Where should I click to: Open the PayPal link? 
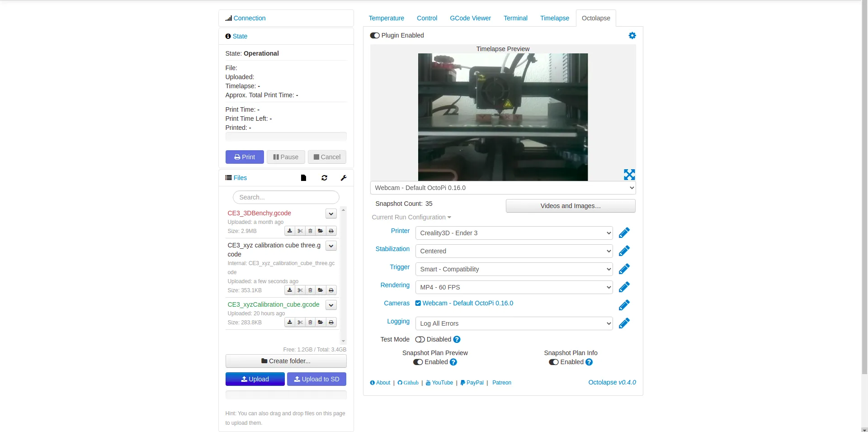pyautogui.click(x=472, y=383)
